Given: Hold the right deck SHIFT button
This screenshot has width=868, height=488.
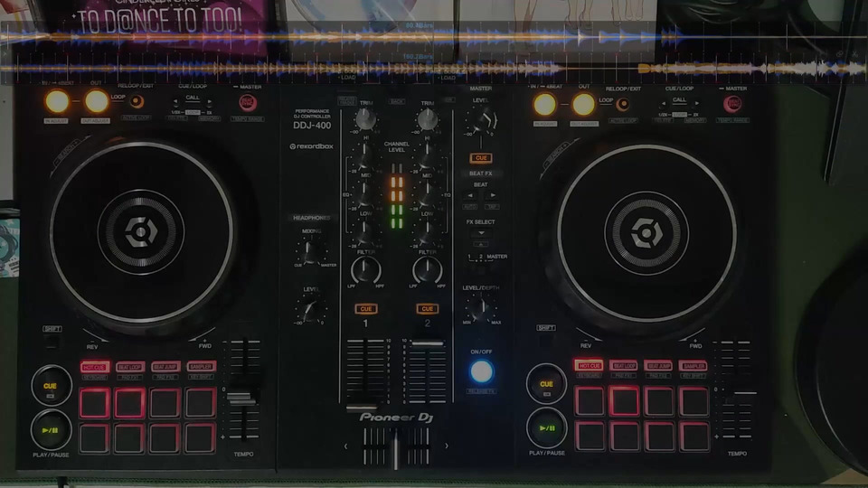Looking at the screenshot, I should (546, 339).
